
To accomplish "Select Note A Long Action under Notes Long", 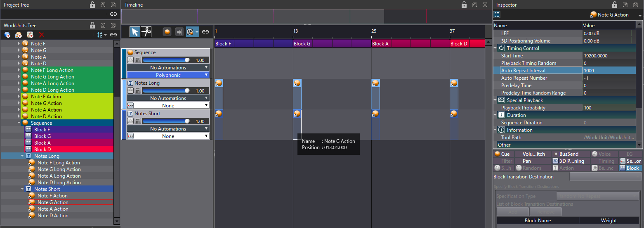I will 59,176.
